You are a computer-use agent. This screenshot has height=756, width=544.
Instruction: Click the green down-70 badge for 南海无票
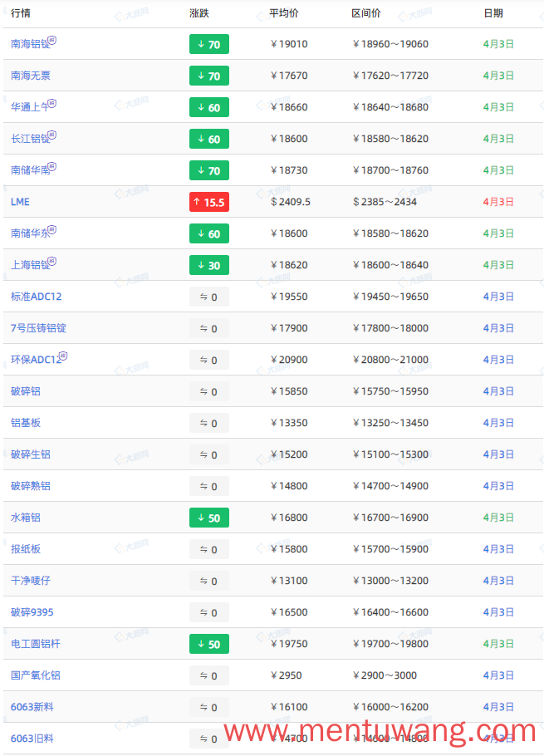click(x=209, y=76)
